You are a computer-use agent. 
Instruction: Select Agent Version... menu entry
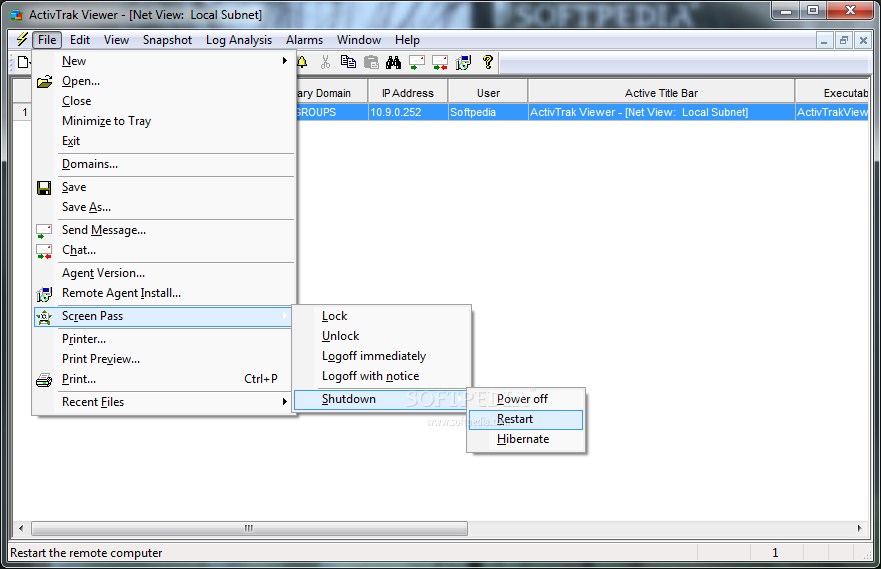coord(164,273)
